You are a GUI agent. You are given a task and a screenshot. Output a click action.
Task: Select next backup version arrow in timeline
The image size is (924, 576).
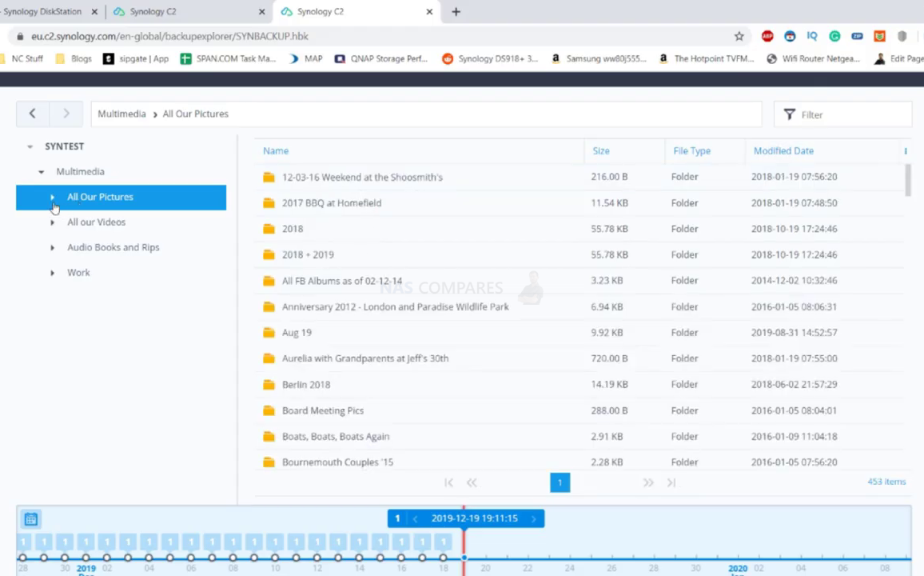(x=534, y=519)
